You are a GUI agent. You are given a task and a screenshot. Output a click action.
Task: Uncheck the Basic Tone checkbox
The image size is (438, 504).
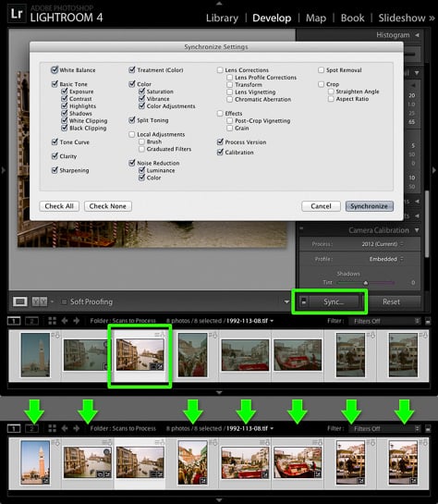click(55, 84)
